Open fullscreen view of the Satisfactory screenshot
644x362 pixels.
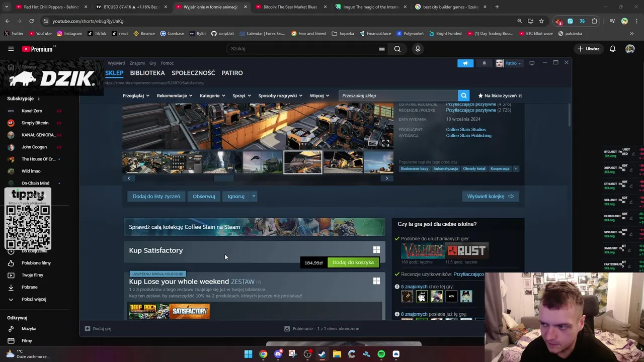coord(385,143)
